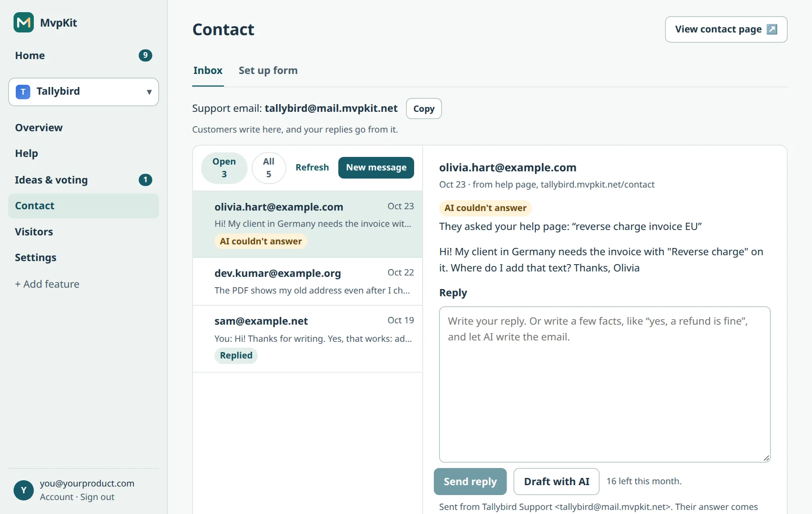Filter messages by Open

(x=224, y=168)
